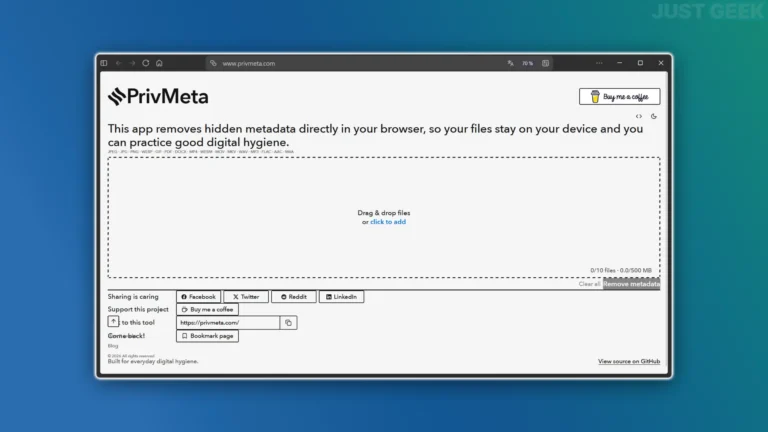Click the https://privmeta.com/ URL field
The height and width of the screenshot is (432, 768).
point(228,323)
